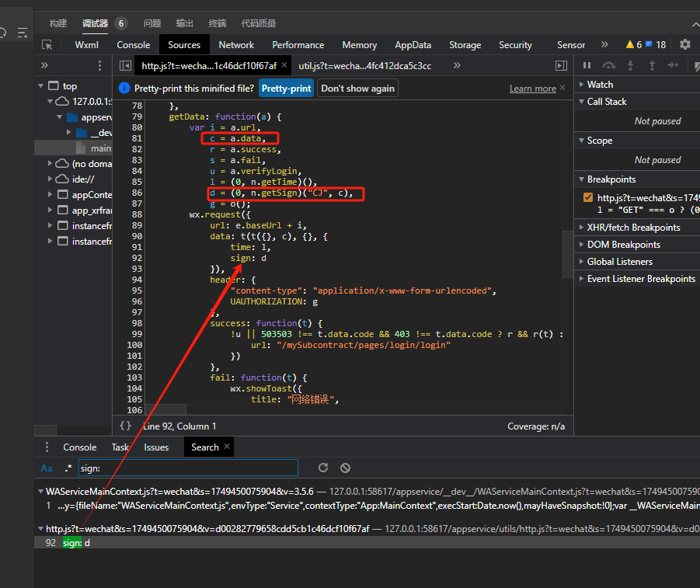Image resolution: width=700 pixels, height=588 pixels.
Task: Expand Event Listener Breakpoints section
Action: point(581,279)
